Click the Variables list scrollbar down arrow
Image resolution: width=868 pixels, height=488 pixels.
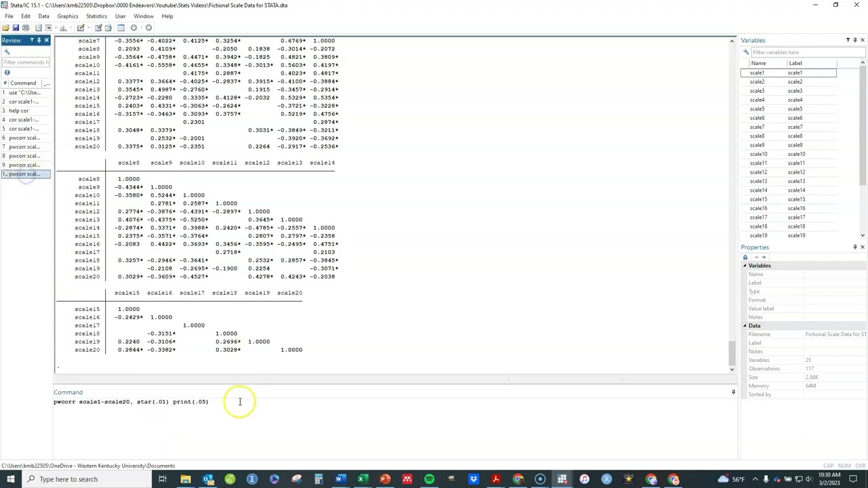pyautogui.click(x=863, y=235)
